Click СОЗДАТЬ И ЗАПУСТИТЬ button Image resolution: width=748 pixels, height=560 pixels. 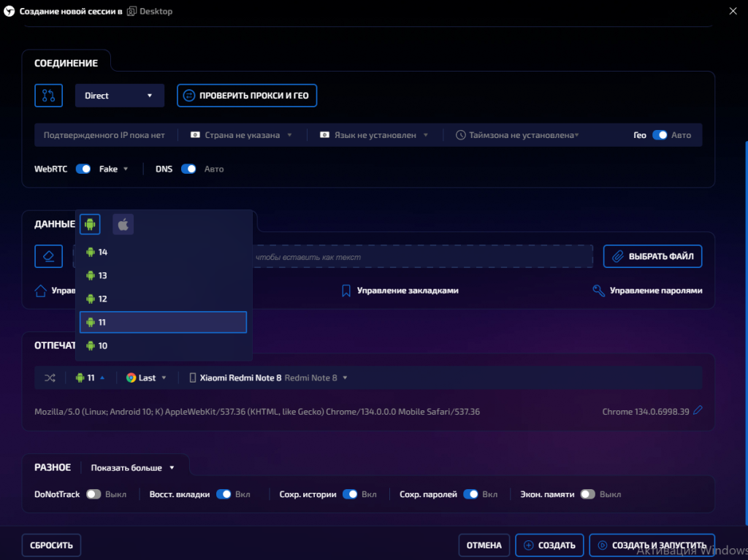point(652,545)
